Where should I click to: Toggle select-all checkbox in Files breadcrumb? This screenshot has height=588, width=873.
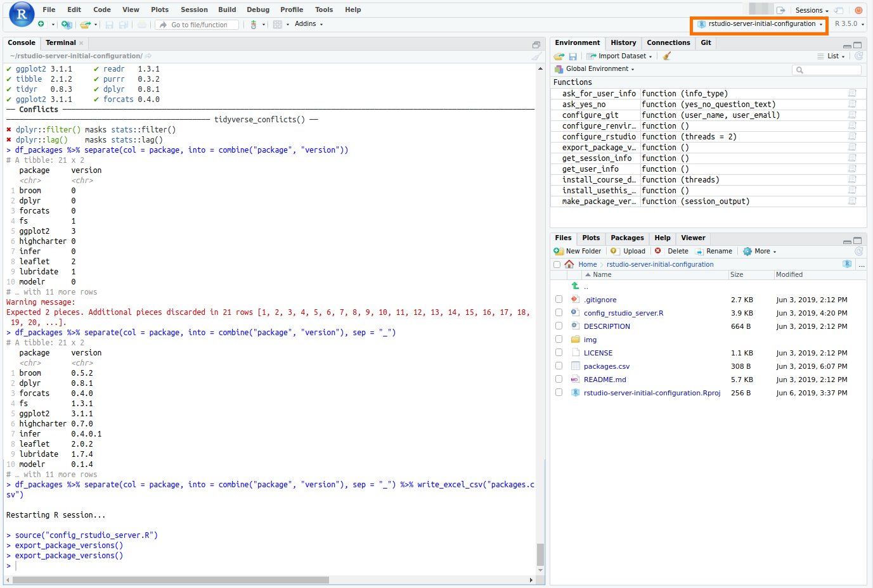tap(557, 265)
